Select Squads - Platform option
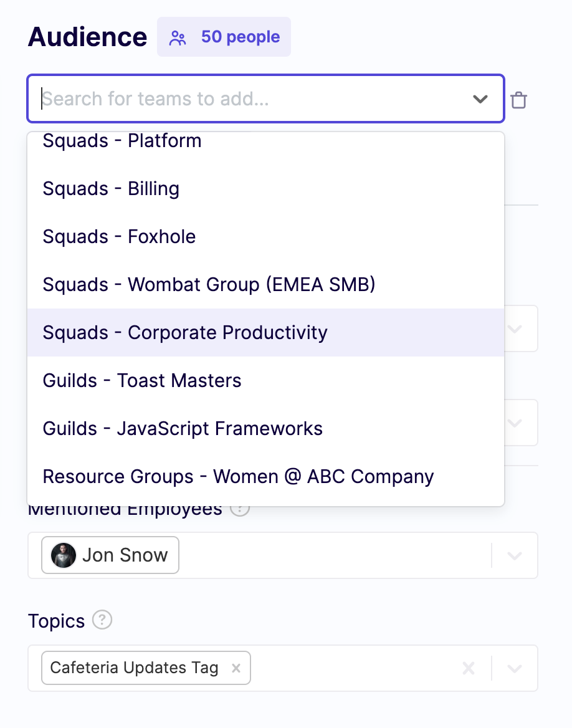Image resolution: width=572 pixels, height=728 pixels. coord(122,141)
